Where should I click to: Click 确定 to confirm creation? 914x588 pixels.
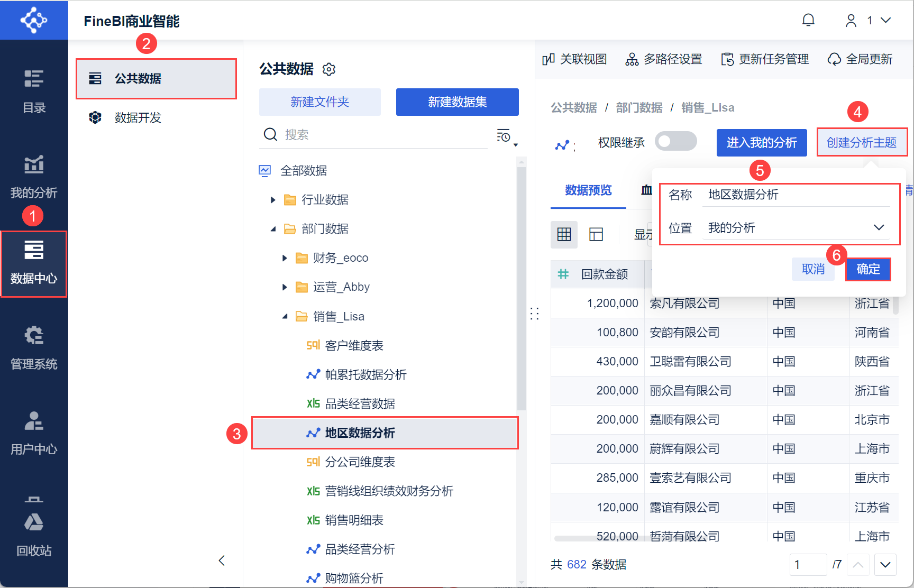pos(867,269)
